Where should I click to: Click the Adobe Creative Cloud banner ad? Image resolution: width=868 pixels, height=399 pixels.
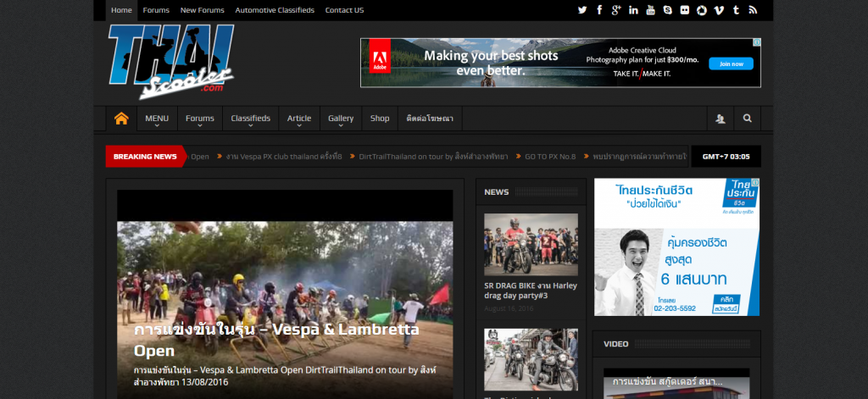(560, 63)
